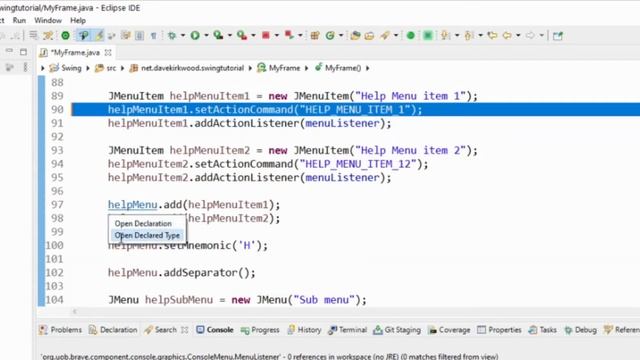640x360 pixels.
Task: Switch to the Tasks view tab
Action: 542,330
